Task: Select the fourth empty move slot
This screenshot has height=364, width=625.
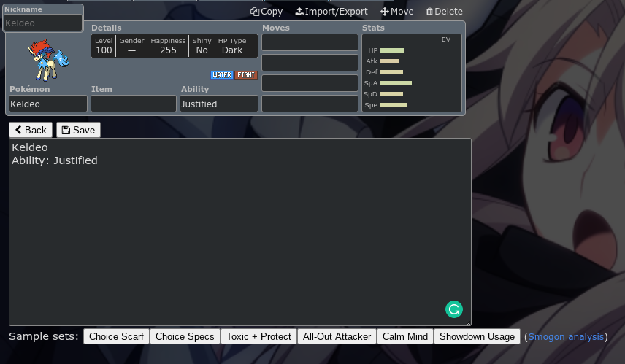Action: click(x=310, y=104)
